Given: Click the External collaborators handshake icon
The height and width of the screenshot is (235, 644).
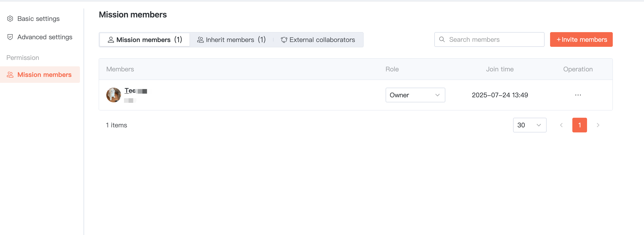Looking at the screenshot, I should pos(284,40).
